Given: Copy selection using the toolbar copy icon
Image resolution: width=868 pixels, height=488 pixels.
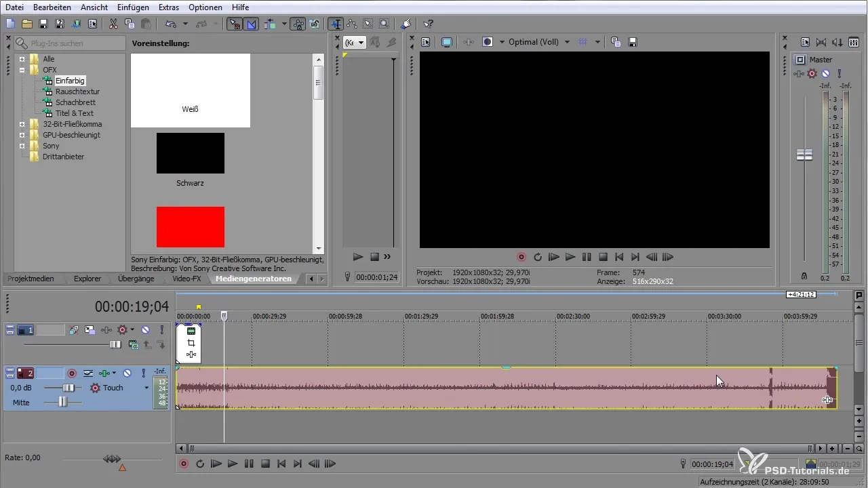Looking at the screenshot, I should (x=130, y=24).
